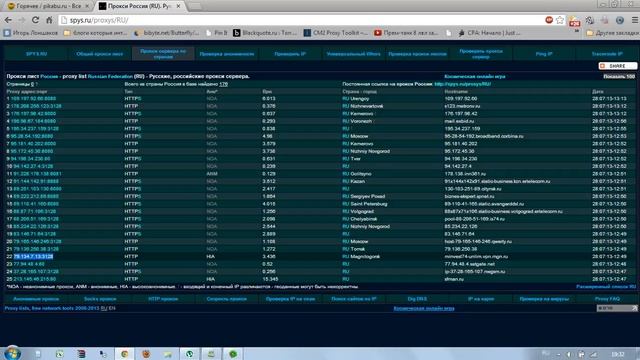Open the Игорь Лонщаков bookmark
The width and height of the screenshot is (640, 360).
(x=31, y=33)
